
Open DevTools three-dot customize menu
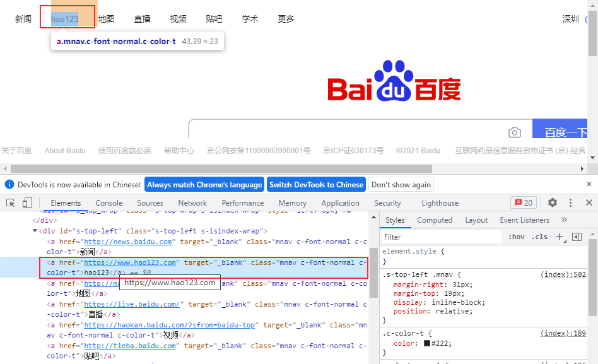point(570,203)
